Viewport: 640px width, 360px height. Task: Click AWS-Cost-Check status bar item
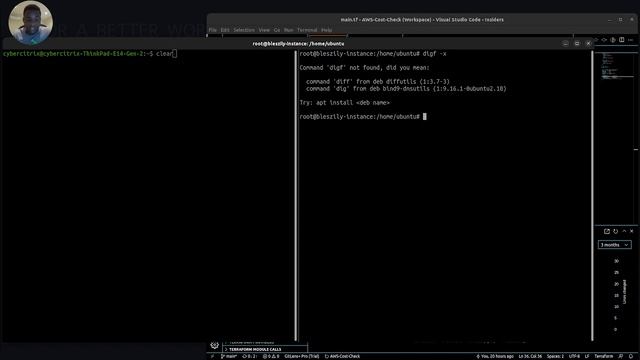point(342,356)
